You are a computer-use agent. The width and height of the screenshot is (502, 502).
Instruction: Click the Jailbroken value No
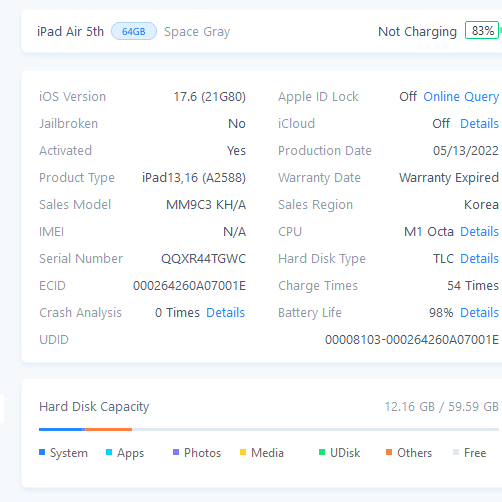click(237, 124)
